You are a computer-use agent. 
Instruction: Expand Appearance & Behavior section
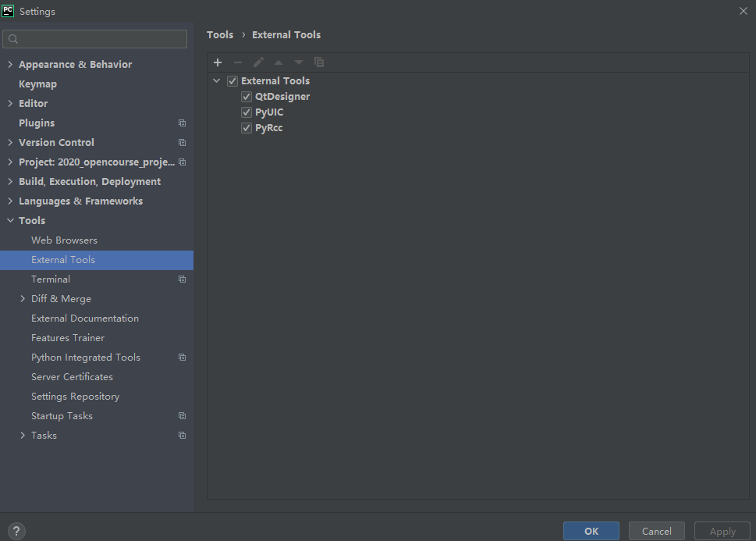click(10, 64)
